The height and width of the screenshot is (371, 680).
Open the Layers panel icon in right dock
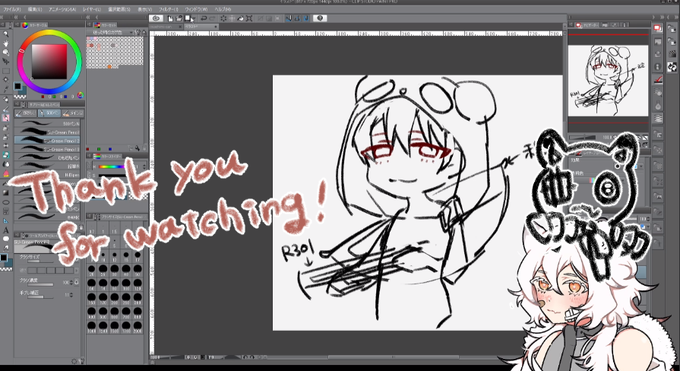pos(657,118)
